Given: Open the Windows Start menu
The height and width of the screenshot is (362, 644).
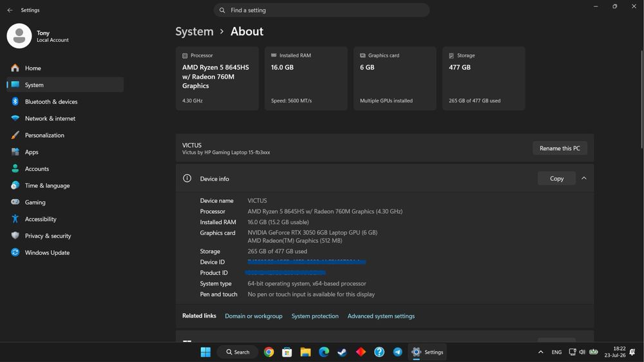Looking at the screenshot, I should click(x=205, y=352).
